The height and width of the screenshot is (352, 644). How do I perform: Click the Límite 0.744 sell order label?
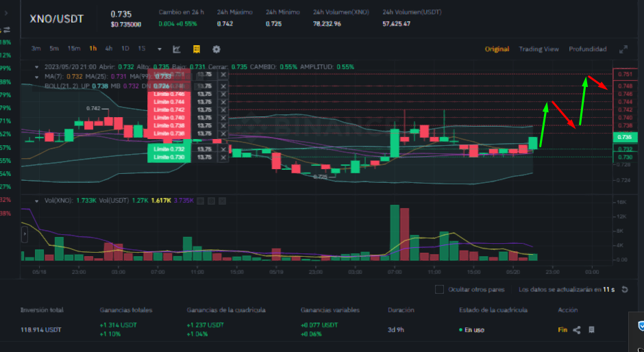pos(169,102)
